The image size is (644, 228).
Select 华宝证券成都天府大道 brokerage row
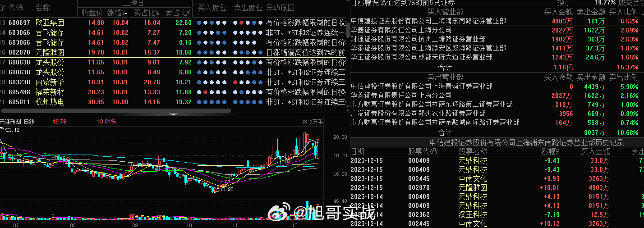click(x=497, y=57)
